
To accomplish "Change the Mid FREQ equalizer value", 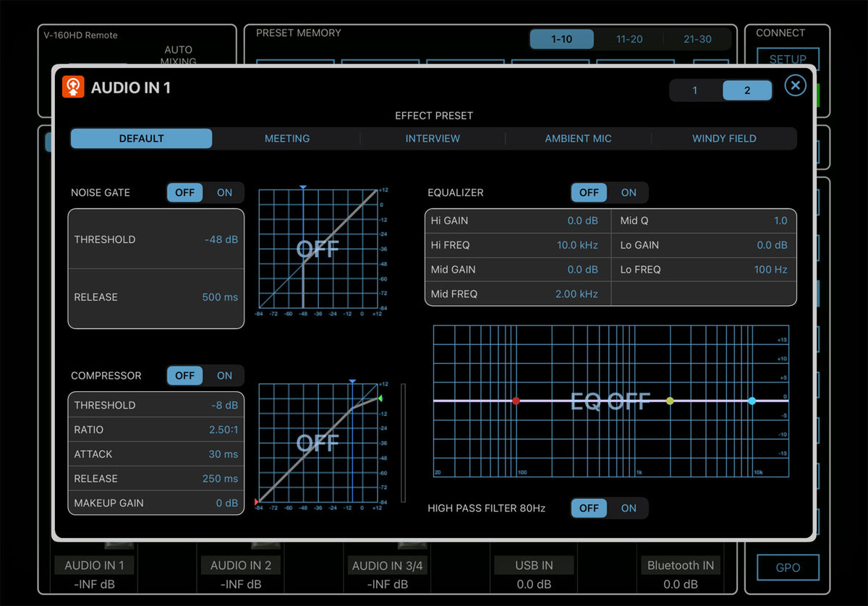I will coord(516,294).
